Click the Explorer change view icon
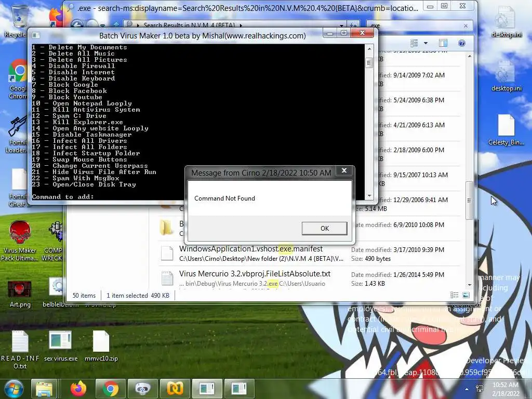 414,43
